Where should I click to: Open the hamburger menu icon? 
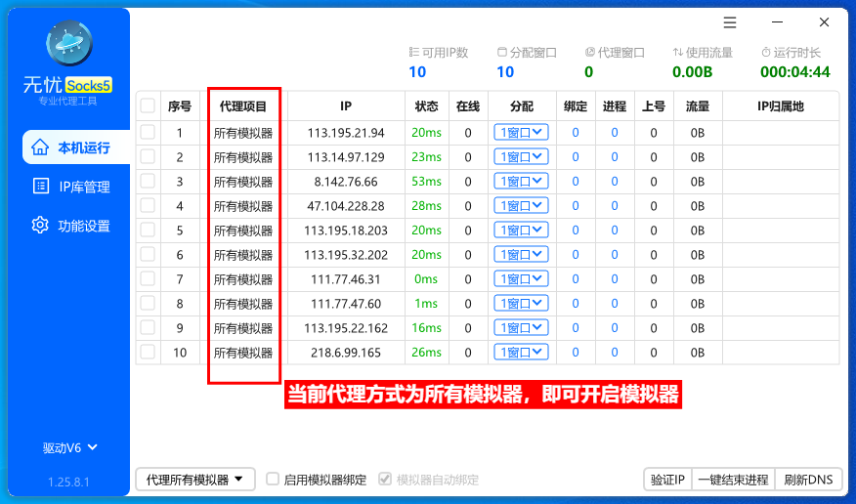[730, 22]
